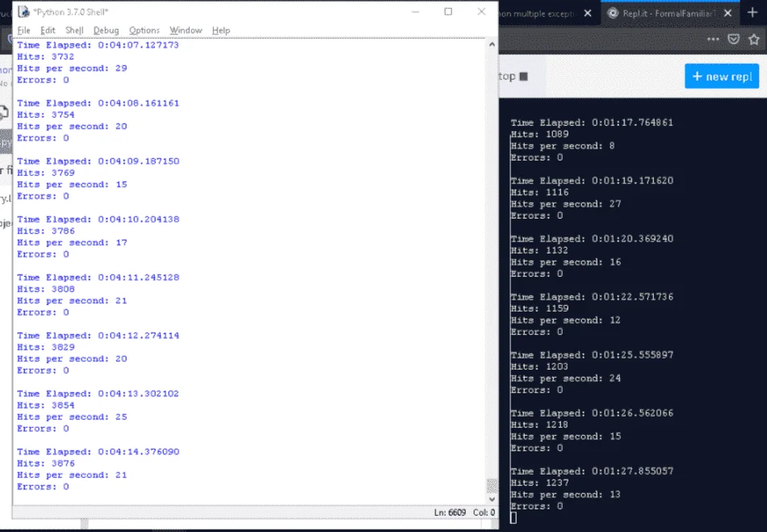Click 'Hits per second: 27' in Repl.it console
The image size is (767, 532).
pyautogui.click(x=566, y=204)
